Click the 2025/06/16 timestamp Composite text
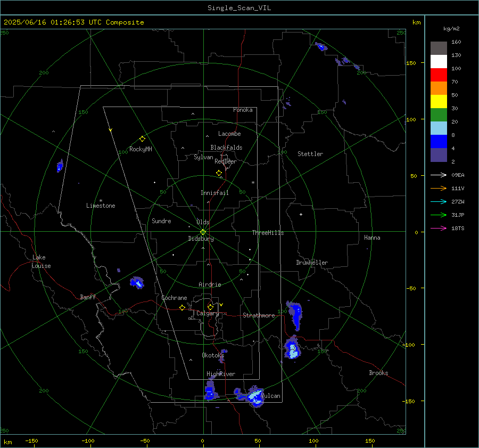 [x=73, y=22]
